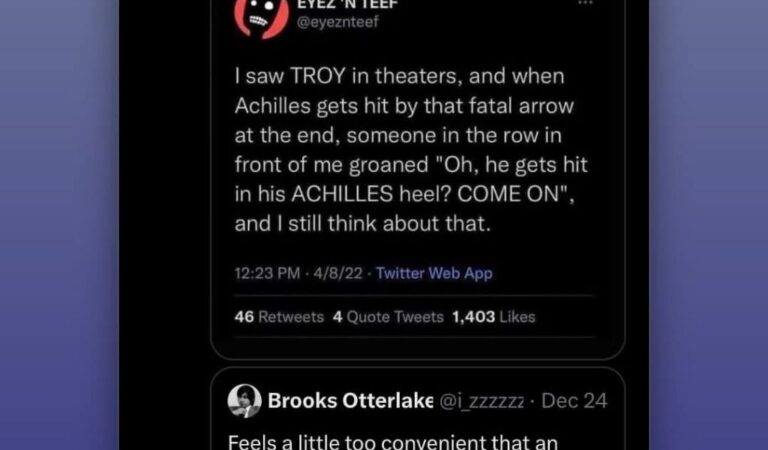
Task: Click the EYEZ 'N TEEF display name
Action: click(x=348, y=4)
